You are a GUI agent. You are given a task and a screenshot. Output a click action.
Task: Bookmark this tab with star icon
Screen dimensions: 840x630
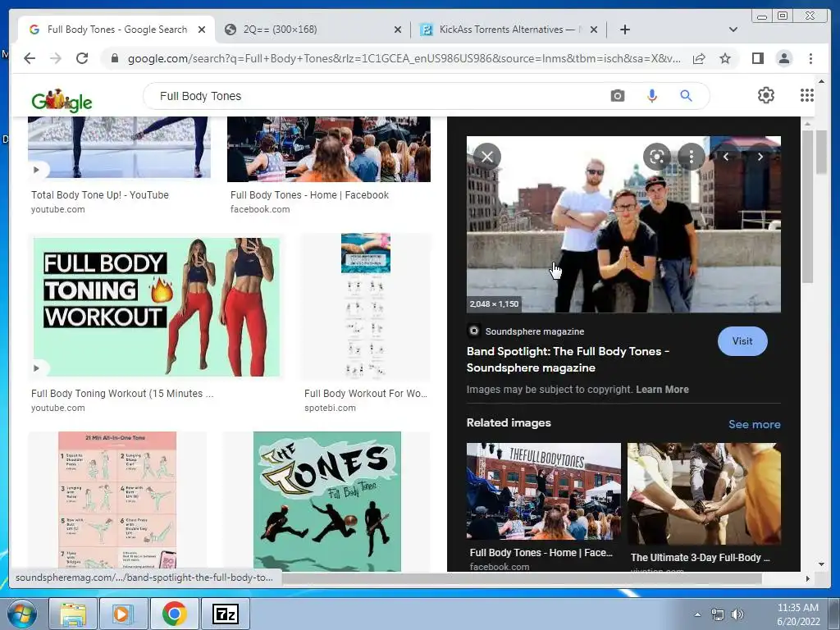725,58
